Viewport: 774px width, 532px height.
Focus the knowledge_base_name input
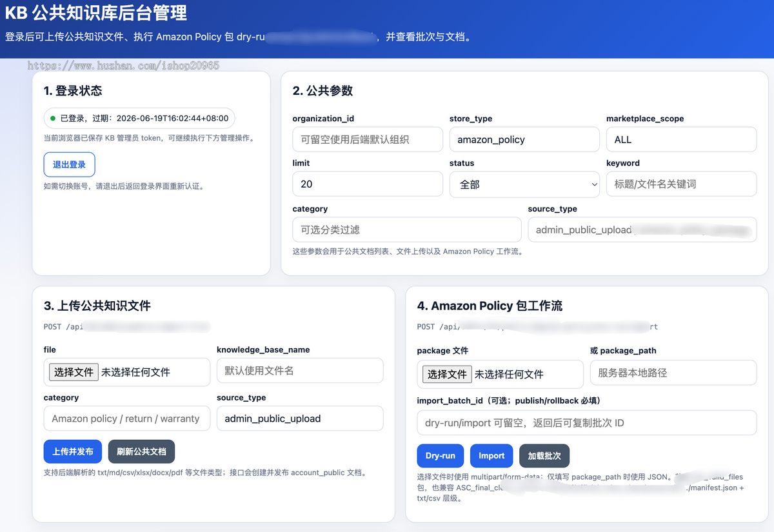pos(300,371)
